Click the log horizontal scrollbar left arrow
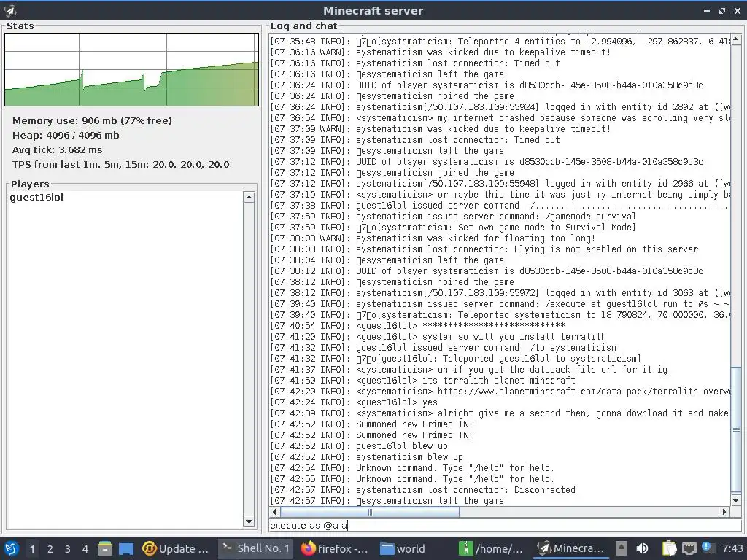Image resolution: width=747 pixels, height=560 pixels. click(274, 512)
